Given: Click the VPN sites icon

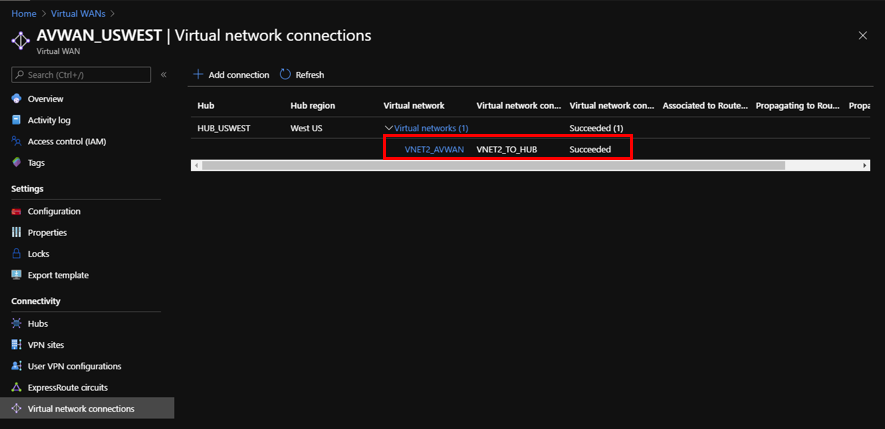Looking at the screenshot, I should point(16,345).
